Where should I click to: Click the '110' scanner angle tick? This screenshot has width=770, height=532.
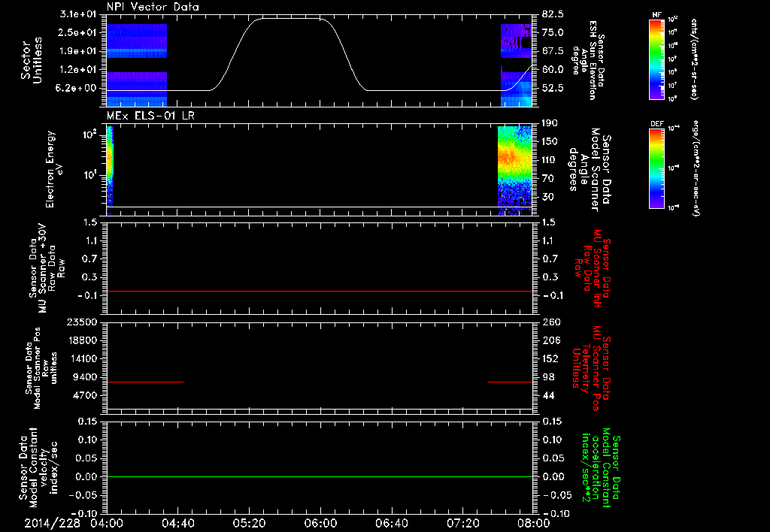click(x=550, y=160)
